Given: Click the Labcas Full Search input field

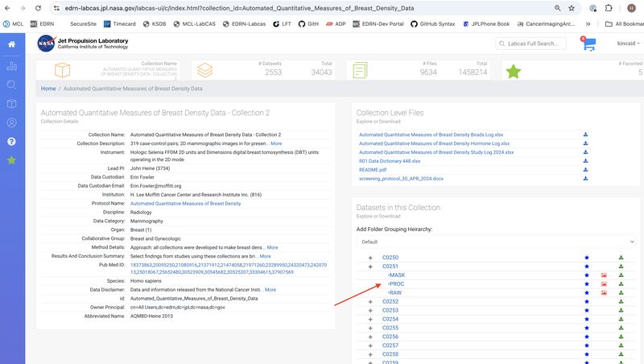Looking at the screenshot, I should tap(531, 43).
